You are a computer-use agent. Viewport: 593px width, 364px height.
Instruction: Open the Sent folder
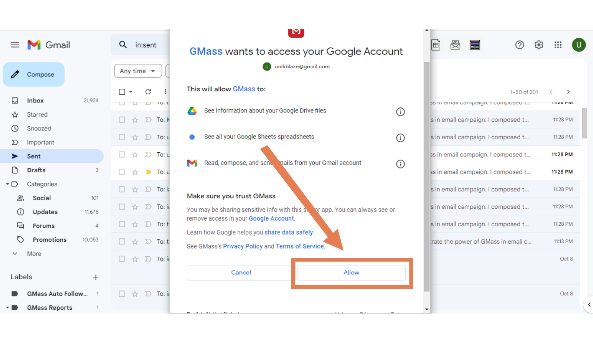pos(52,156)
